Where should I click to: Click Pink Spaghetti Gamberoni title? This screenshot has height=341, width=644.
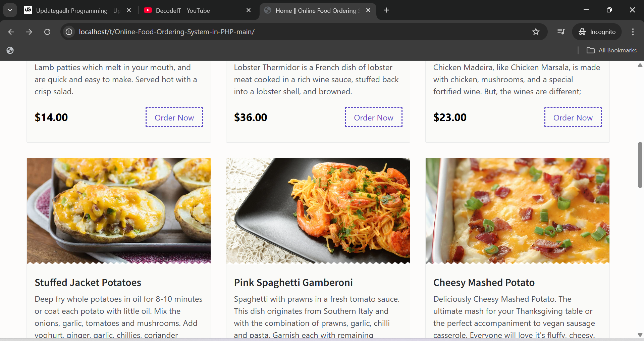pos(293,283)
